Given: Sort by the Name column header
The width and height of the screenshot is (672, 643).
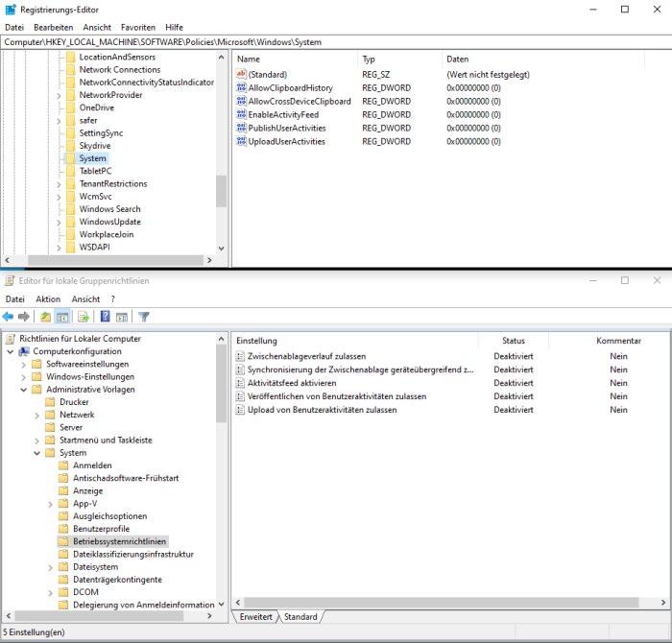Looking at the screenshot, I should pyautogui.click(x=296, y=60).
